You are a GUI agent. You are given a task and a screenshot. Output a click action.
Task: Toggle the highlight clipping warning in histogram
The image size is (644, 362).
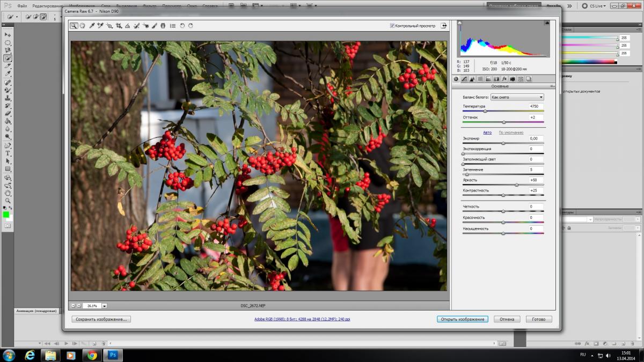coord(546,23)
